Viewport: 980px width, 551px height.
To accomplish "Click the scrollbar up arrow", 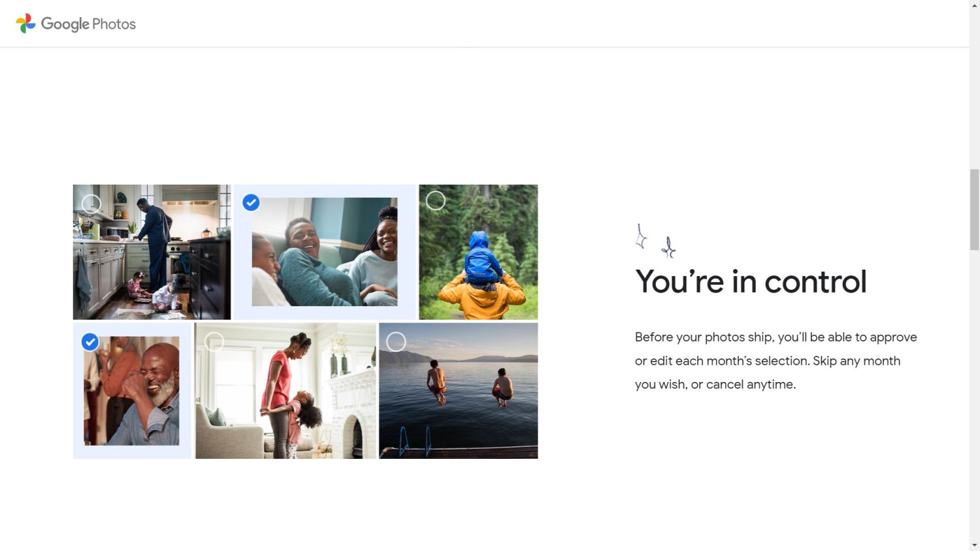I will 975,5.
